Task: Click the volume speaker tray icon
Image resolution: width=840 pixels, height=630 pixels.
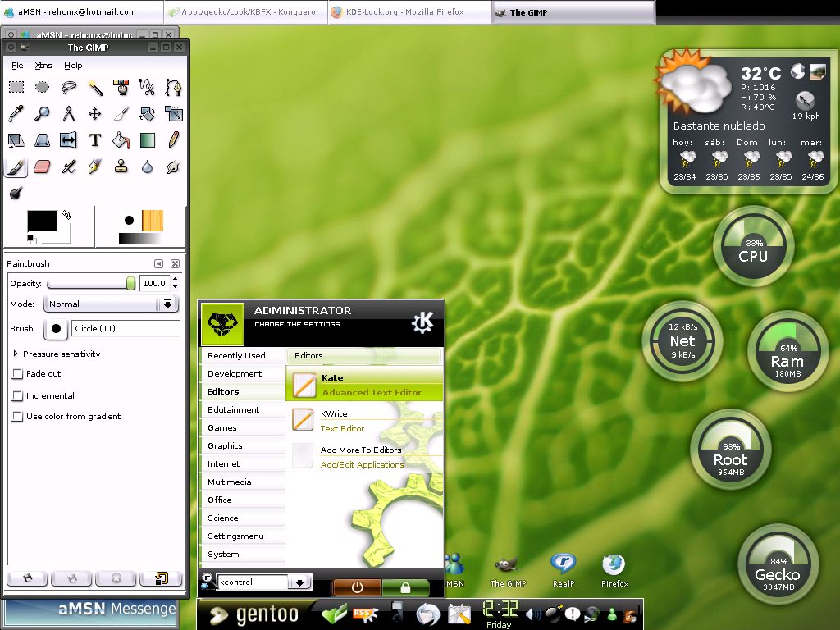Action: point(533,614)
